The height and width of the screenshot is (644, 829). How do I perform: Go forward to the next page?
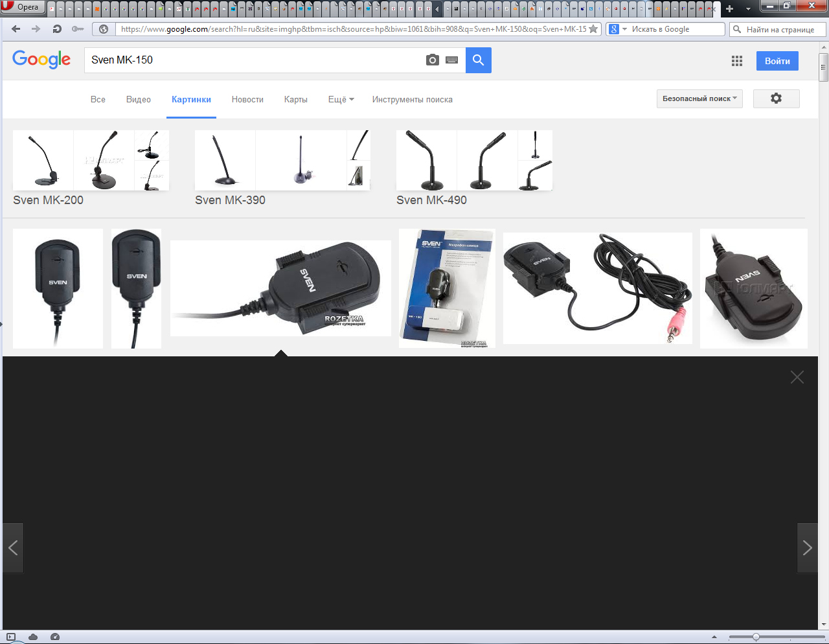[36, 29]
